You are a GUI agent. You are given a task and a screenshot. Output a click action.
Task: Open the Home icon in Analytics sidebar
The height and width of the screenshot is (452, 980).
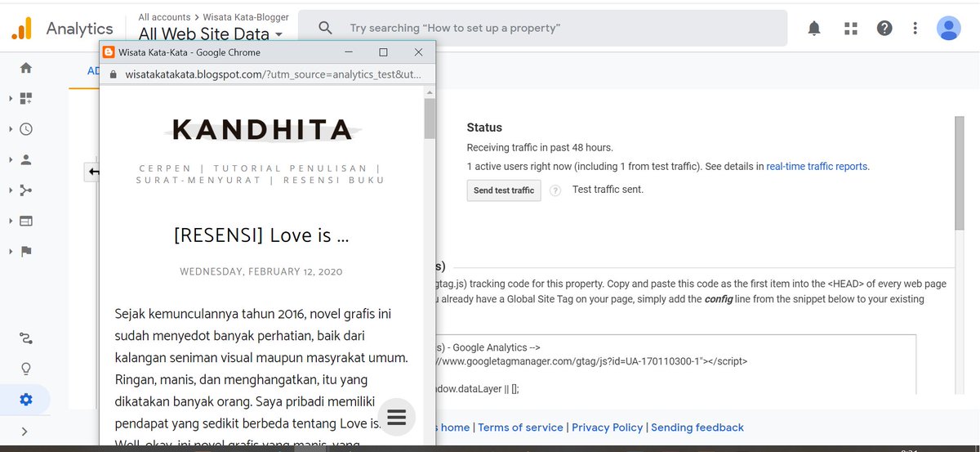(26, 68)
